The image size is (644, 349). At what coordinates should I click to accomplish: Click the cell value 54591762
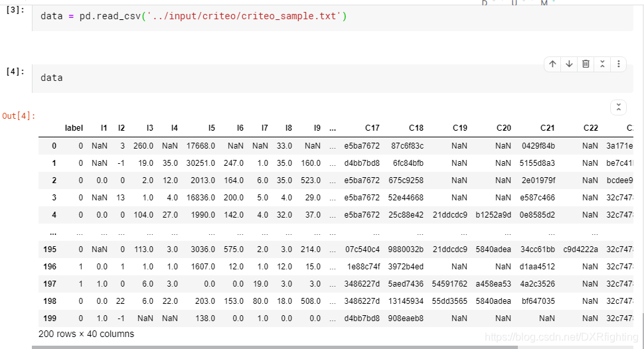(449, 284)
